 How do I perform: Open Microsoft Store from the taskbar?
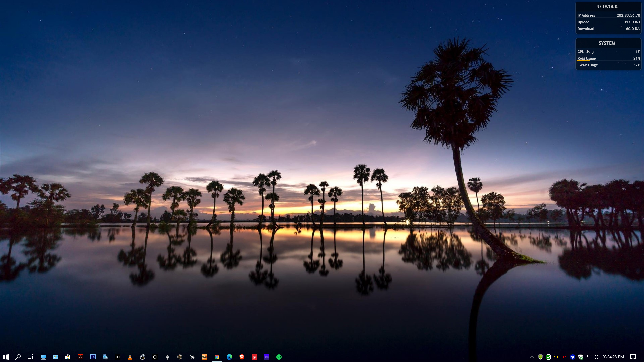tap(68, 357)
